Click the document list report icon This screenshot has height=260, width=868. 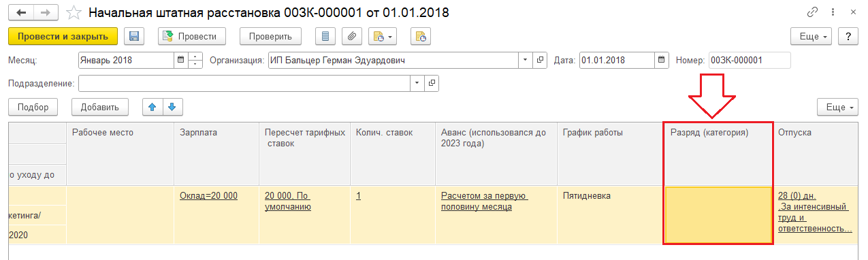coord(326,36)
